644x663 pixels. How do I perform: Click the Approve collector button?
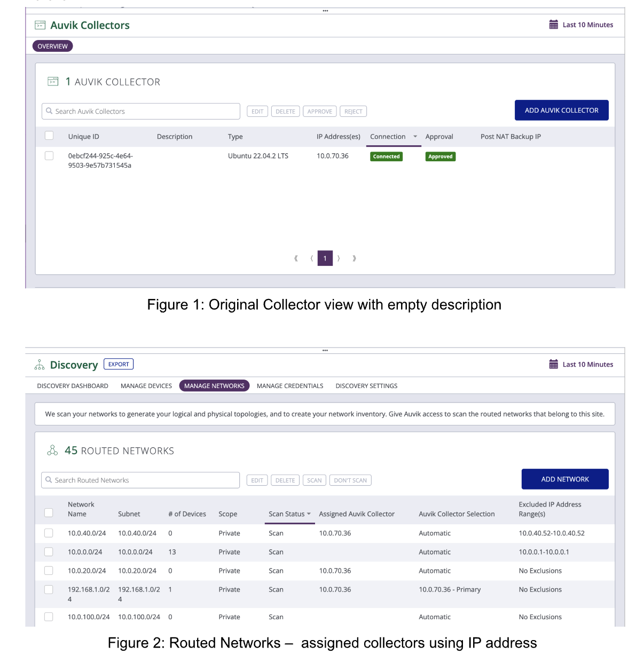point(320,111)
